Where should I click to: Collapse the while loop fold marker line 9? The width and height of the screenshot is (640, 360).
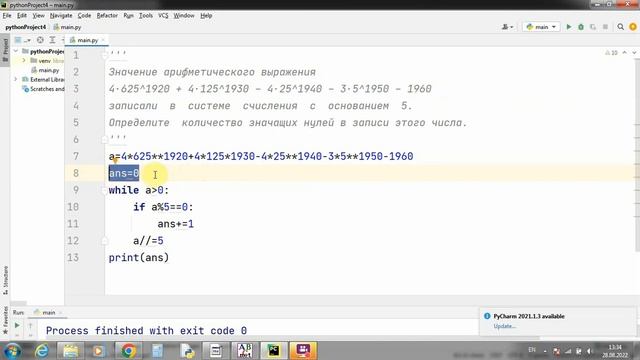click(x=104, y=190)
